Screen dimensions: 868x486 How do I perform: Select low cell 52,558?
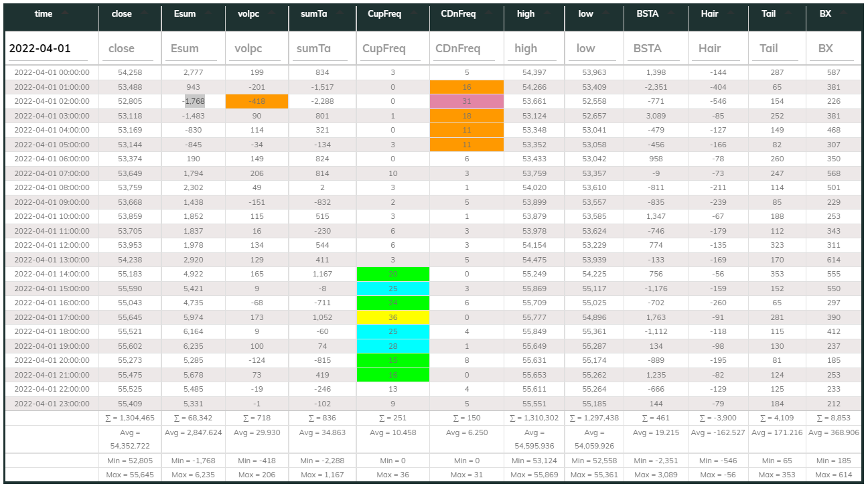pyautogui.click(x=593, y=101)
